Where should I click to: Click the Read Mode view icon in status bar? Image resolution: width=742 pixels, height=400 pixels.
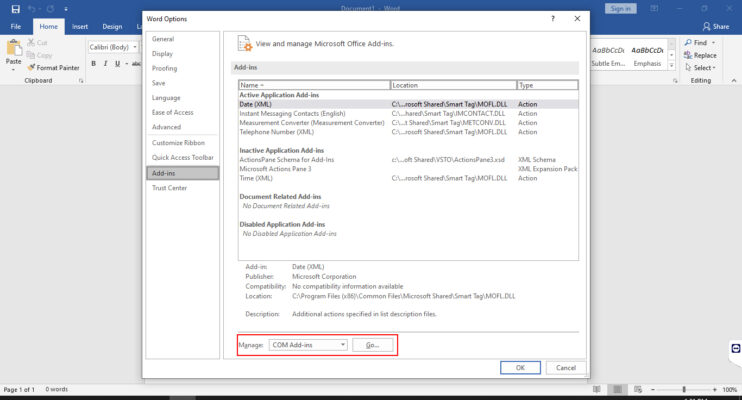click(x=597, y=389)
